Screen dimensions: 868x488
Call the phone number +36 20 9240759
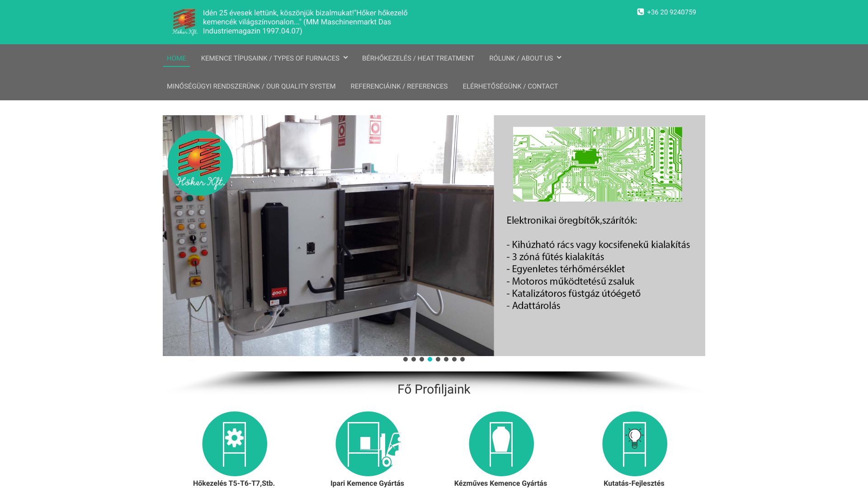pos(671,12)
